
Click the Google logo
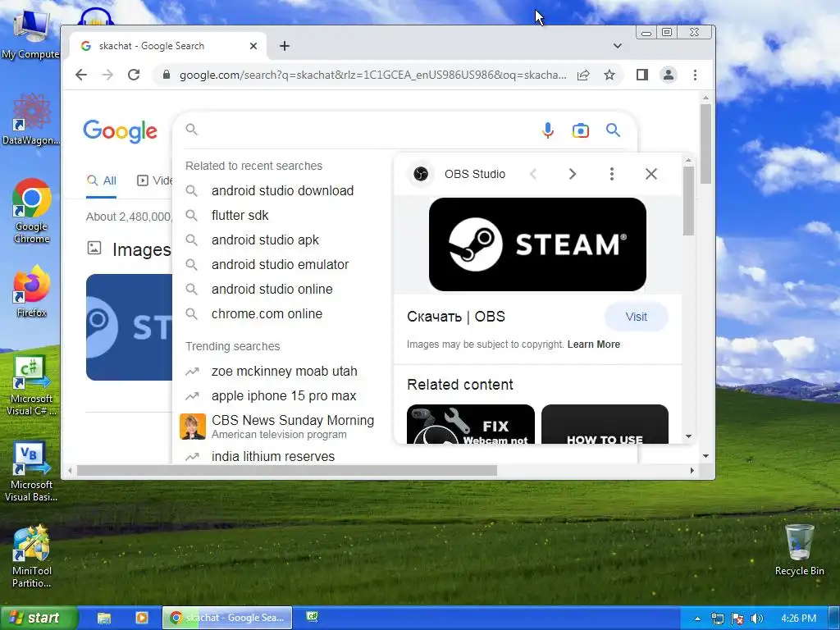click(120, 131)
